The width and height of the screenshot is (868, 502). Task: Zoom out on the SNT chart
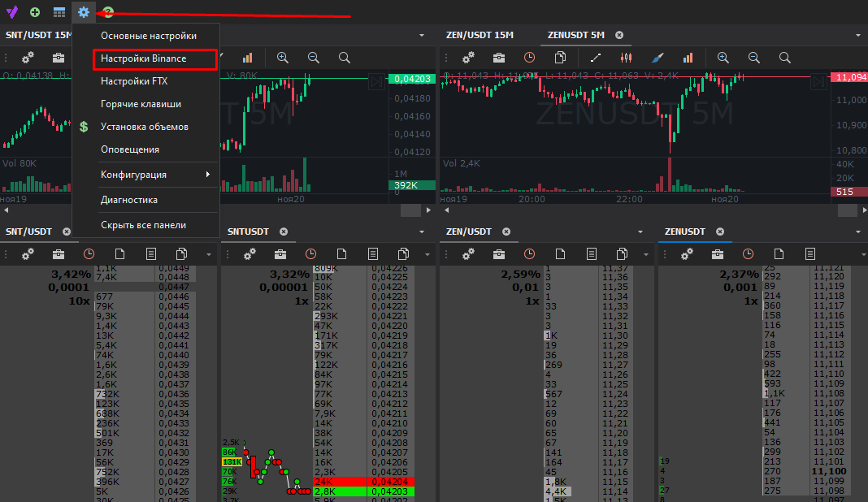click(x=314, y=58)
